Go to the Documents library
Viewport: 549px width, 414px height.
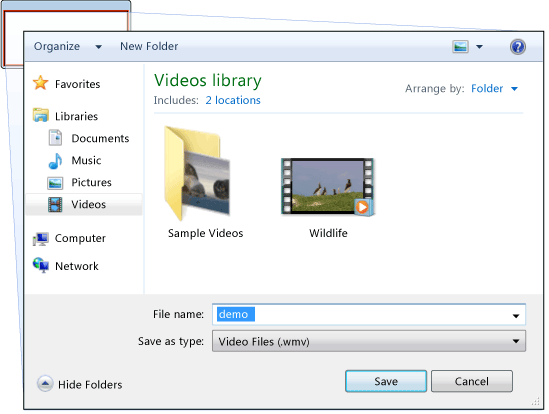(x=100, y=138)
